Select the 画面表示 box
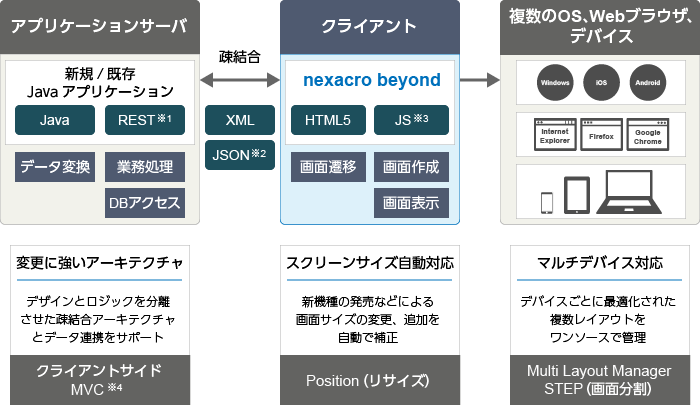Viewport: 700px width, 405px height. tap(411, 203)
